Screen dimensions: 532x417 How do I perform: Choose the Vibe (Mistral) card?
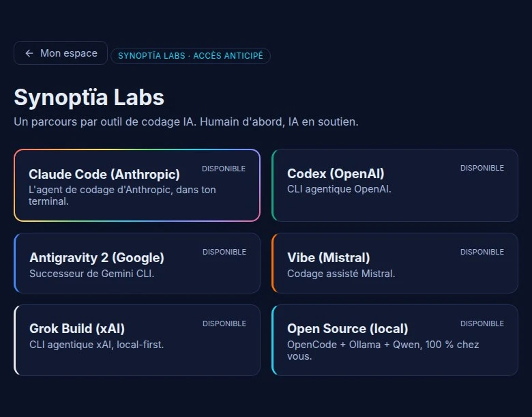[395, 263]
